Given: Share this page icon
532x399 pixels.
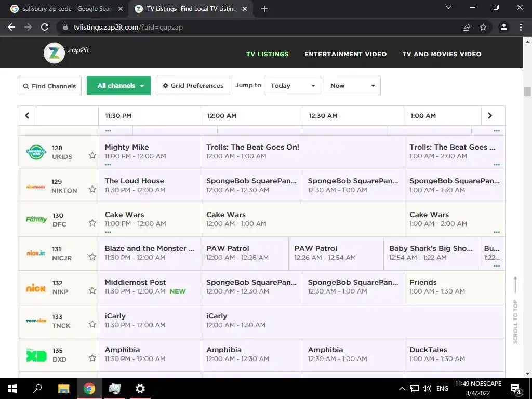Looking at the screenshot, I should 467,27.
